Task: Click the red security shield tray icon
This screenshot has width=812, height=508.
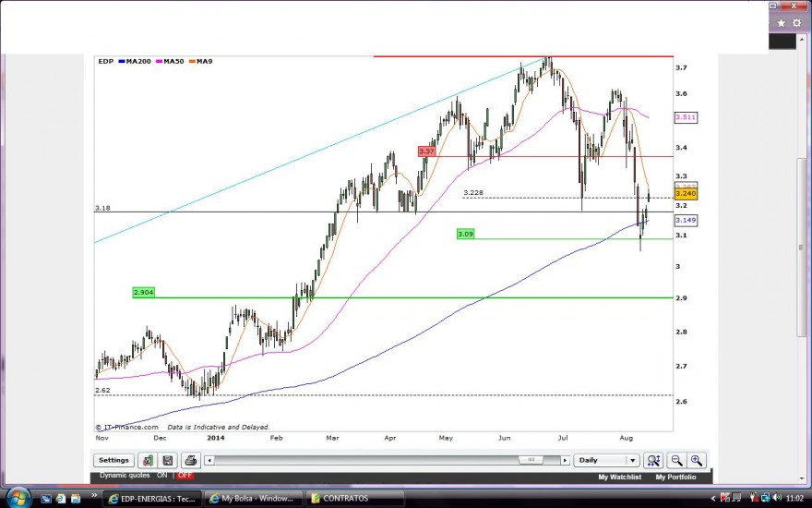Action: [x=725, y=498]
